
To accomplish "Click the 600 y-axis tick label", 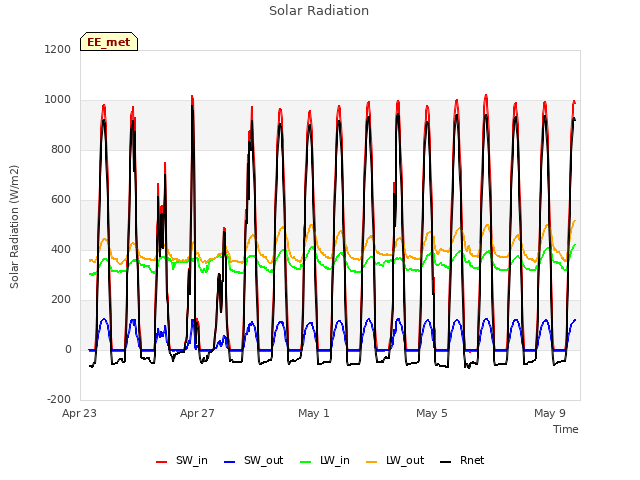I will click(61, 200).
